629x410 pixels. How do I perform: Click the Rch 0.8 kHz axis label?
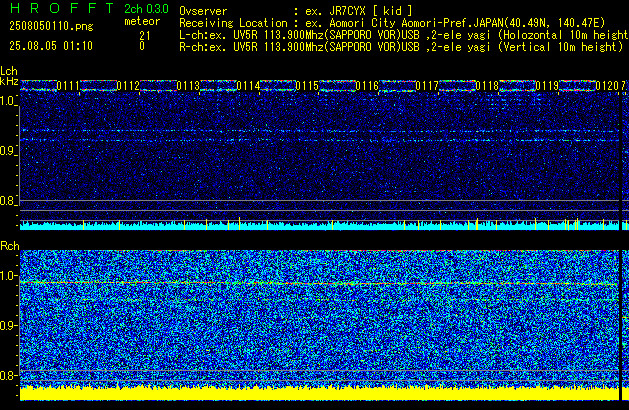8,375
